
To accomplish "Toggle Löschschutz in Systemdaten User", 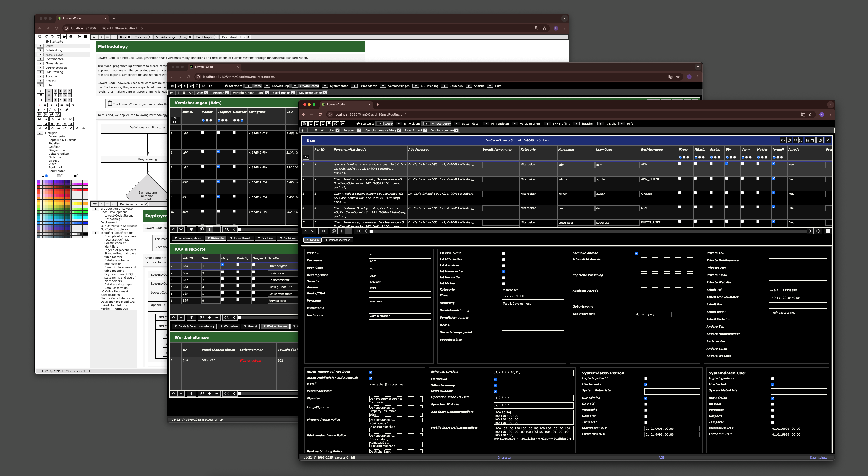I will [x=773, y=385].
